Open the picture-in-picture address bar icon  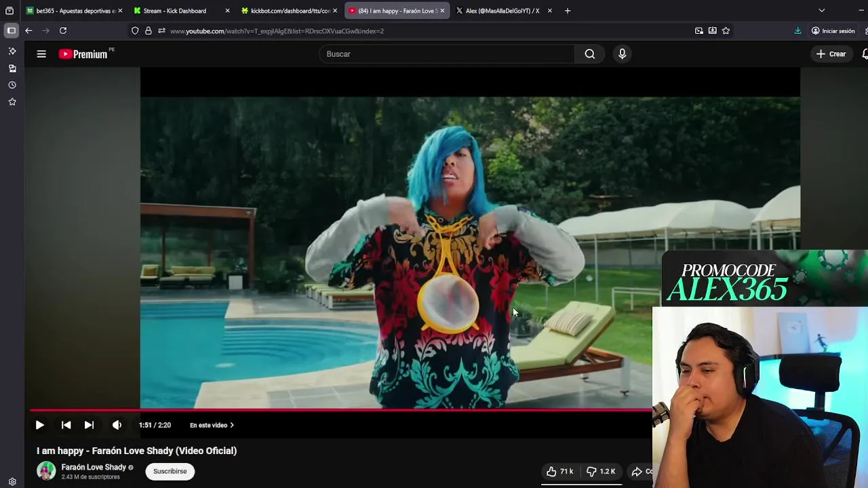coord(699,30)
